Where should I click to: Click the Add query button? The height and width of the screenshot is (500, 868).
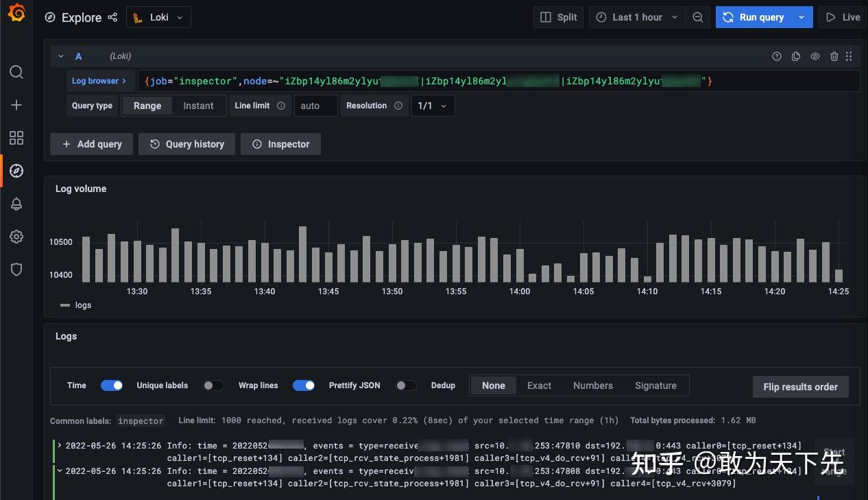(91, 144)
